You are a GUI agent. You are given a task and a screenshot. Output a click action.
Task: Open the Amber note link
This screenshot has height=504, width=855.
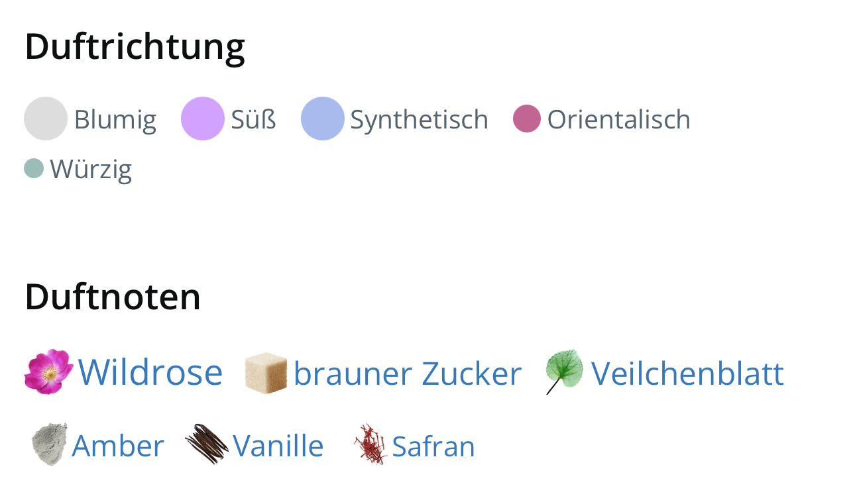tap(118, 446)
